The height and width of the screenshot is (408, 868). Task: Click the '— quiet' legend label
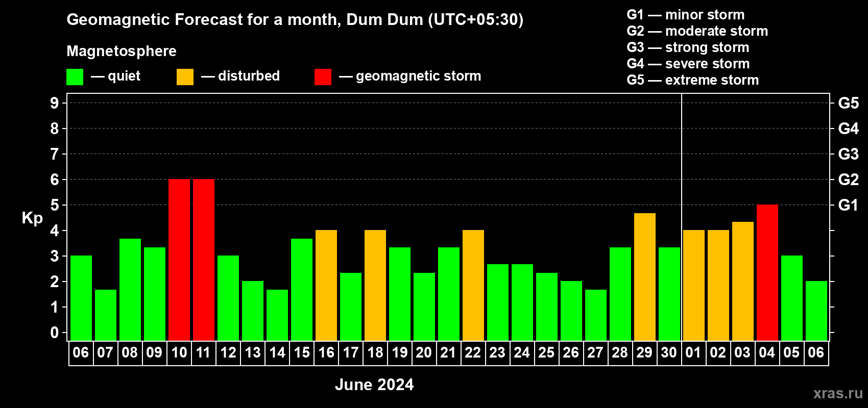pyautogui.click(x=116, y=76)
